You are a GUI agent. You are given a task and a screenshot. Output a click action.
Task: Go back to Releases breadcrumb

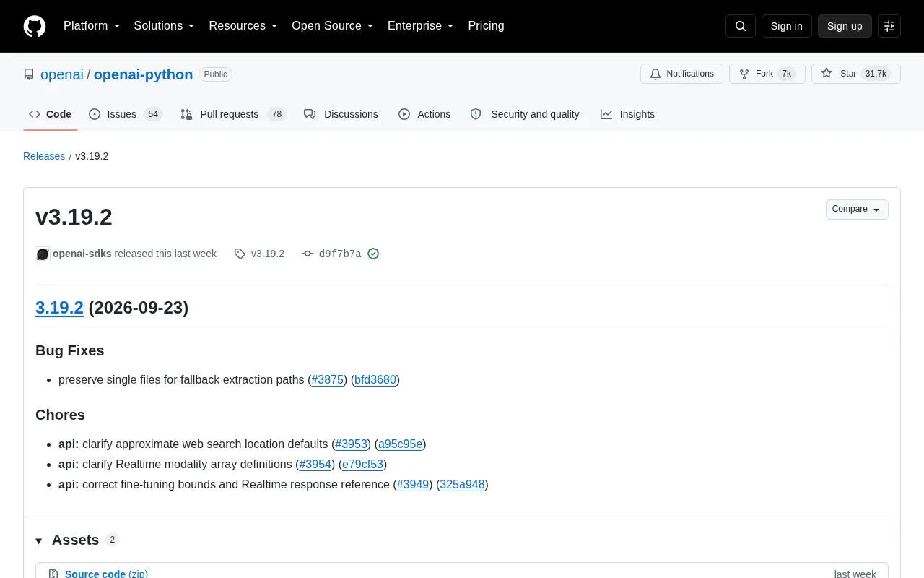tap(44, 156)
